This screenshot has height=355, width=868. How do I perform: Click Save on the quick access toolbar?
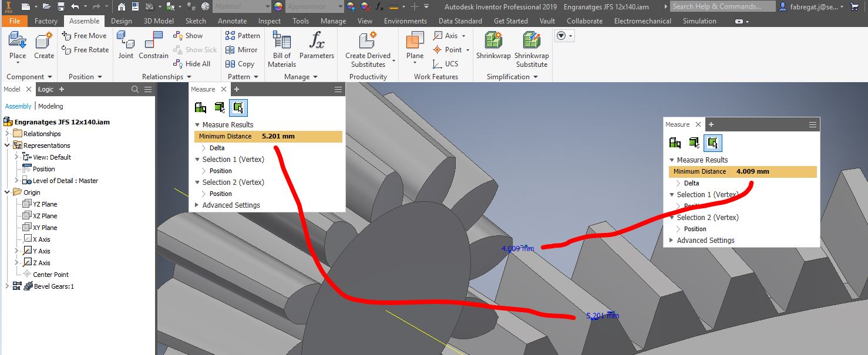pyautogui.click(x=60, y=6)
